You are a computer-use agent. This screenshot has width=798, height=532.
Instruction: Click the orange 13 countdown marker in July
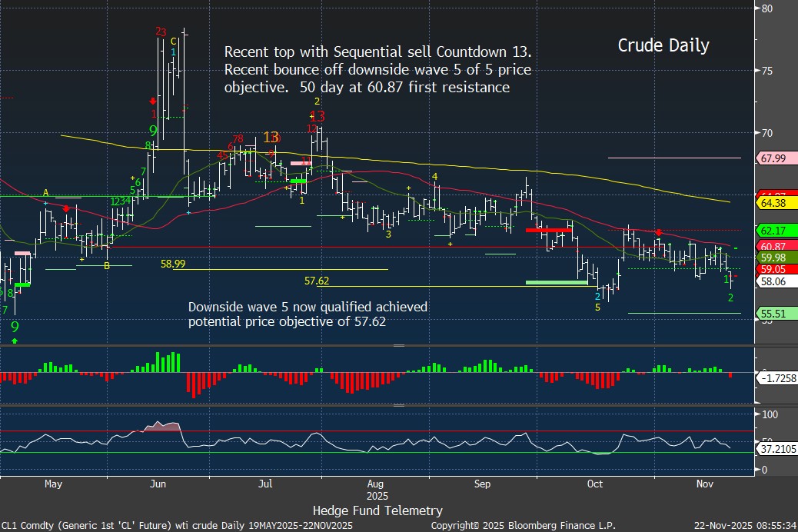tap(271, 138)
